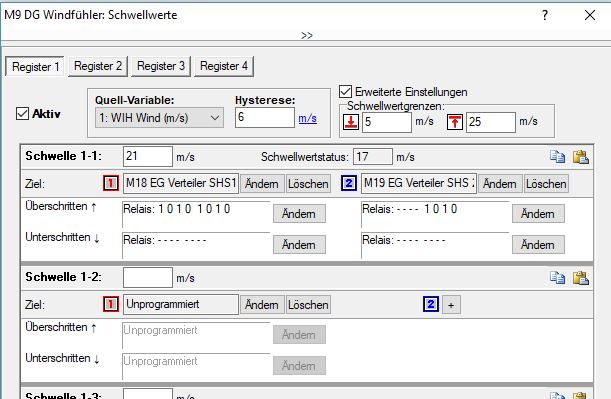Viewport: 611px width, 399px height.
Task: Click the Hysterese input field
Action: point(265,117)
